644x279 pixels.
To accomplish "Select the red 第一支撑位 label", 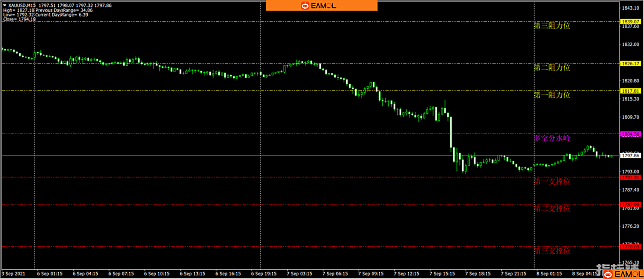I will (552, 181).
